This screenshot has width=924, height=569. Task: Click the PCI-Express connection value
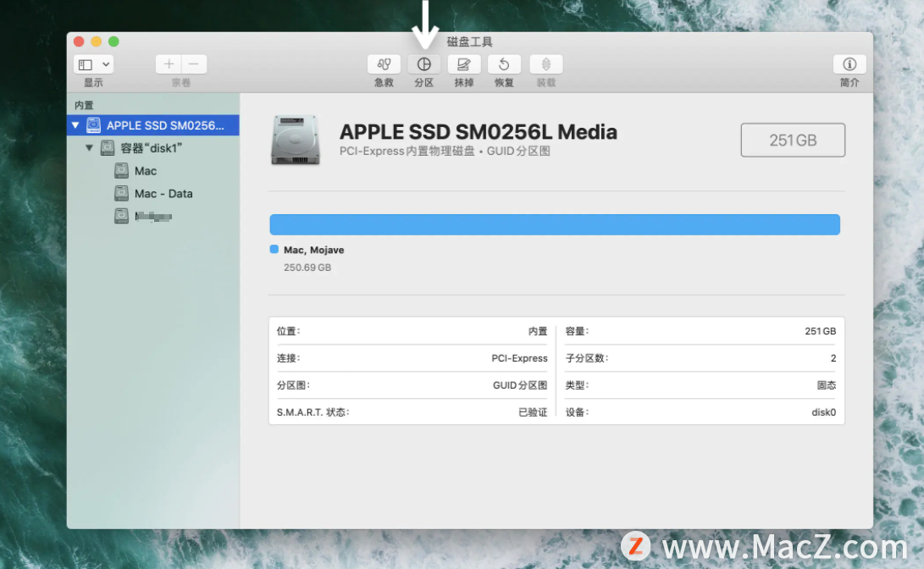519,358
